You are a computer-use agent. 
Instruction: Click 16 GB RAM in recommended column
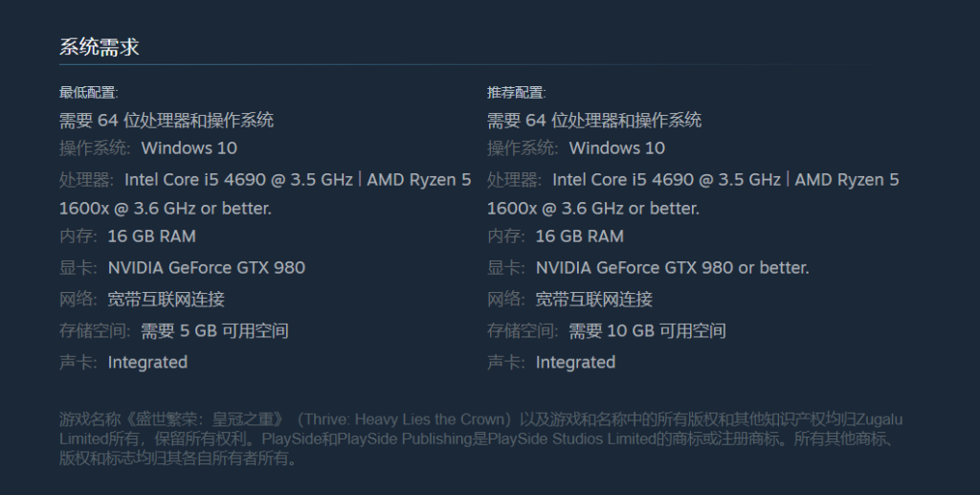point(580,236)
